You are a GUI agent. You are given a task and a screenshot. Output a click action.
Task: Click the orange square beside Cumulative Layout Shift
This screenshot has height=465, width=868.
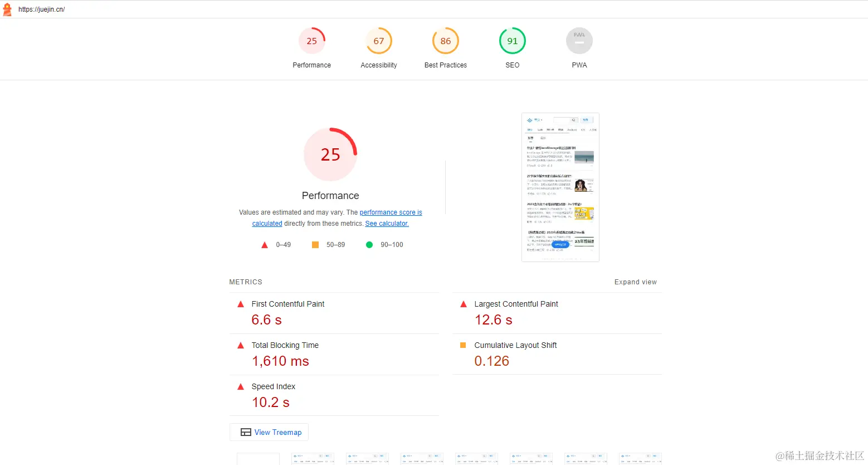click(463, 345)
